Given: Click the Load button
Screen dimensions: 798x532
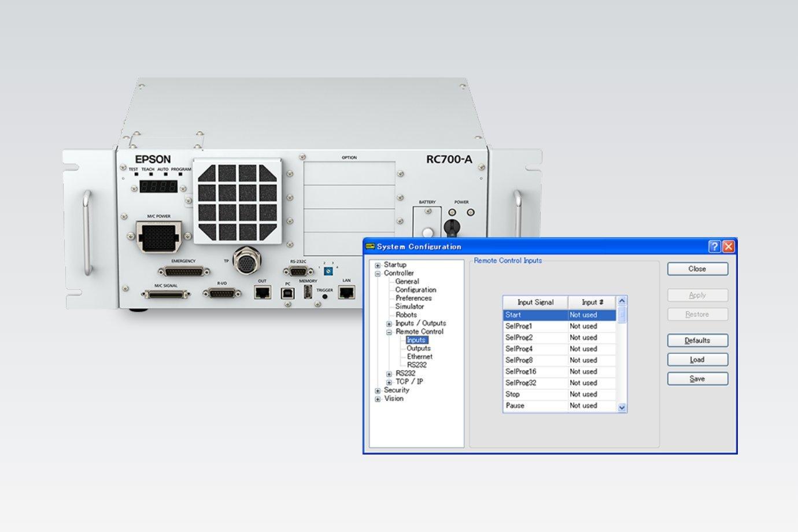Looking at the screenshot, I should [x=697, y=360].
